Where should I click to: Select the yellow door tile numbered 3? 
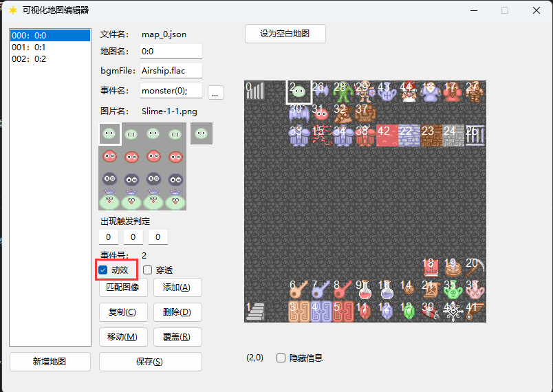pyautogui.click(x=299, y=312)
